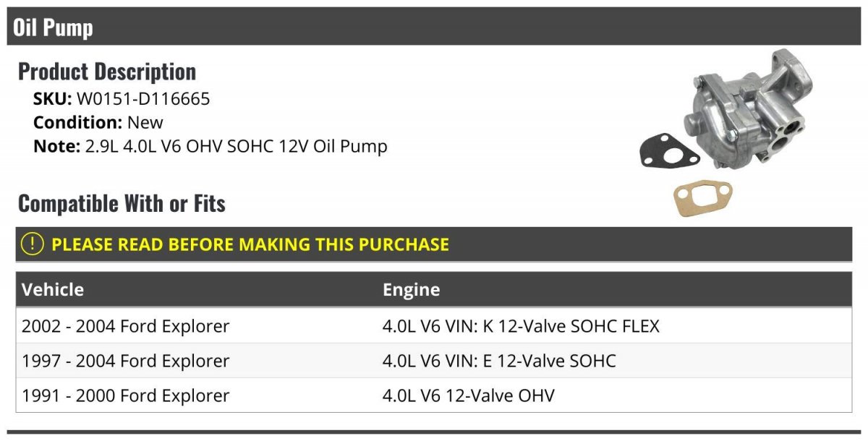Click the 4.0L V6 12-Valve OHV engine cell
This screenshot has height=441, width=868.
point(469,395)
